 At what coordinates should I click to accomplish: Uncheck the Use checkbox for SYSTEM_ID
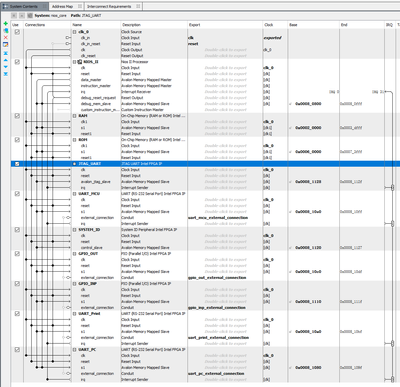(x=17, y=230)
